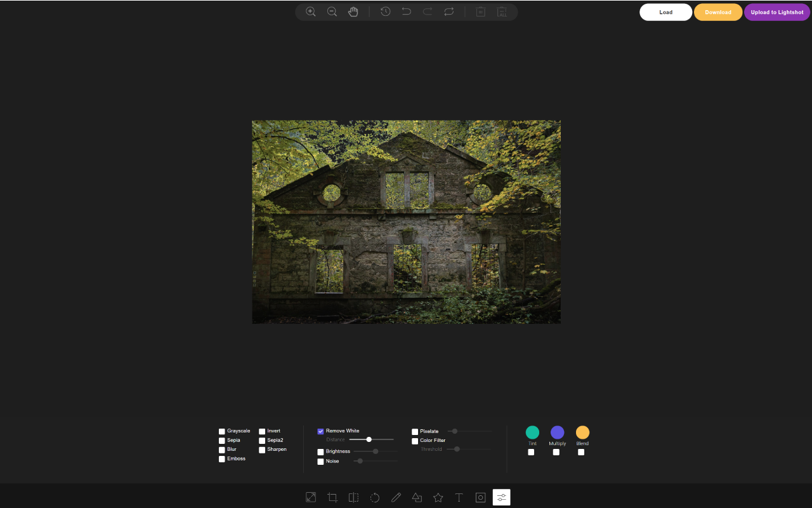Viewport: 812px width, 508px height.
Task: Select the Resize tool
Action: point(310,497)
